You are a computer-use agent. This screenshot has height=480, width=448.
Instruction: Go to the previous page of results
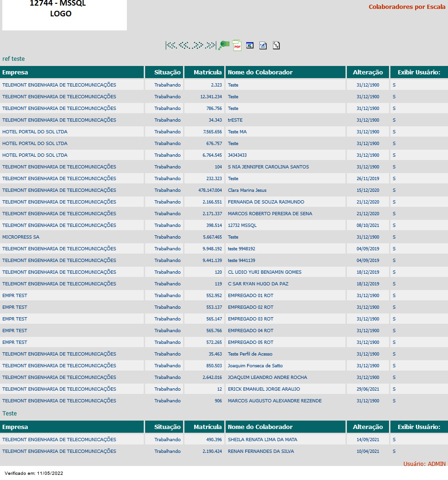(184, 45)
